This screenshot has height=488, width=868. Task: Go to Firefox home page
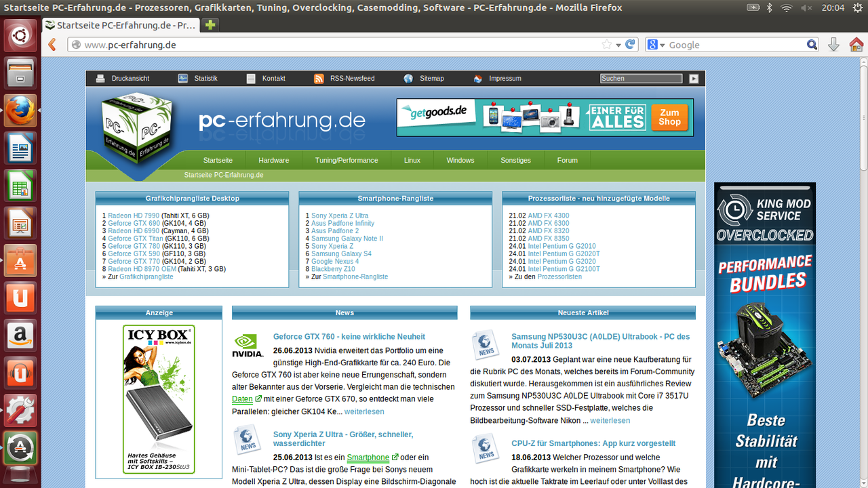(856, 45)
